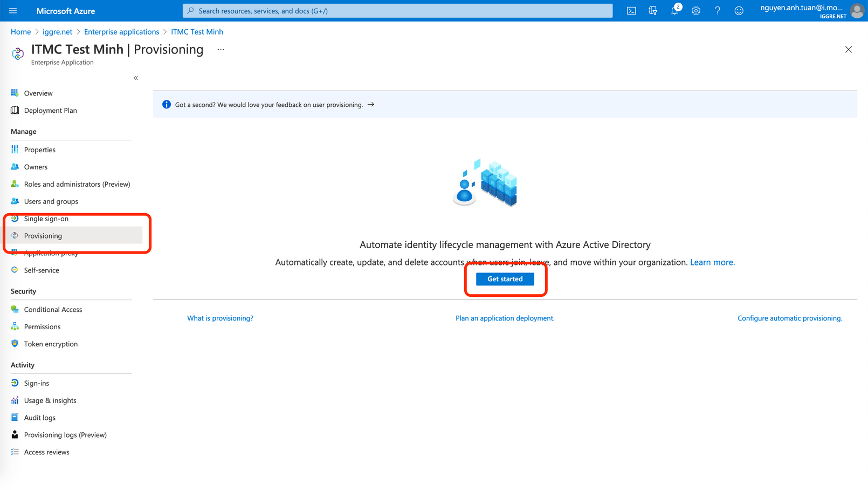Go to Home breadcrumb
The height and width of the screenshot is (490, 868).
[21, 32]
